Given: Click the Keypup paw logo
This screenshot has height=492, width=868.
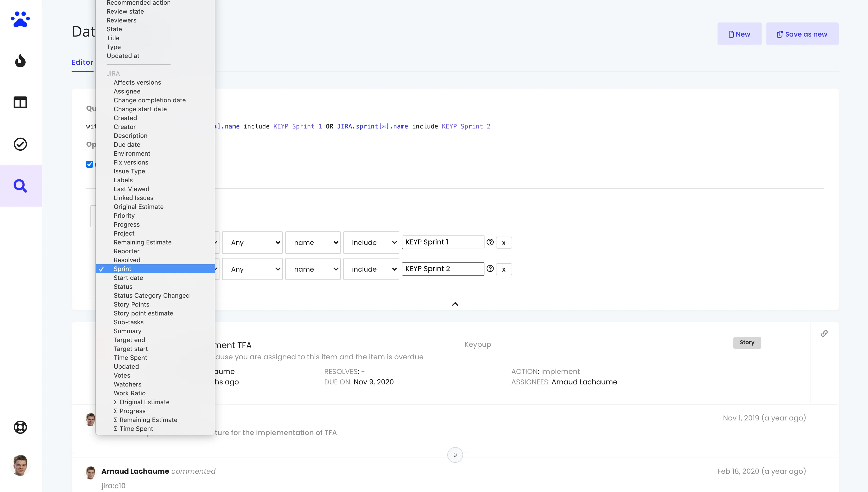Looking at the screenshot, I should coord(20,19).
